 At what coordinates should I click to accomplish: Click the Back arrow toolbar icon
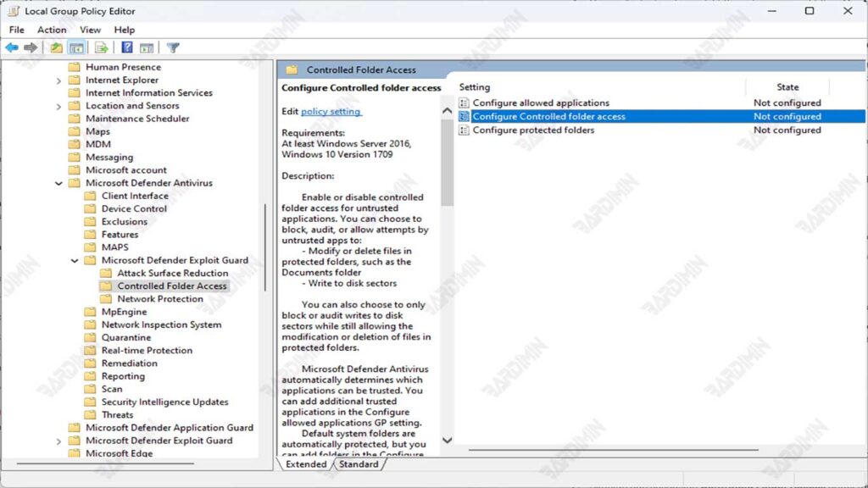[x=12, y=47]
